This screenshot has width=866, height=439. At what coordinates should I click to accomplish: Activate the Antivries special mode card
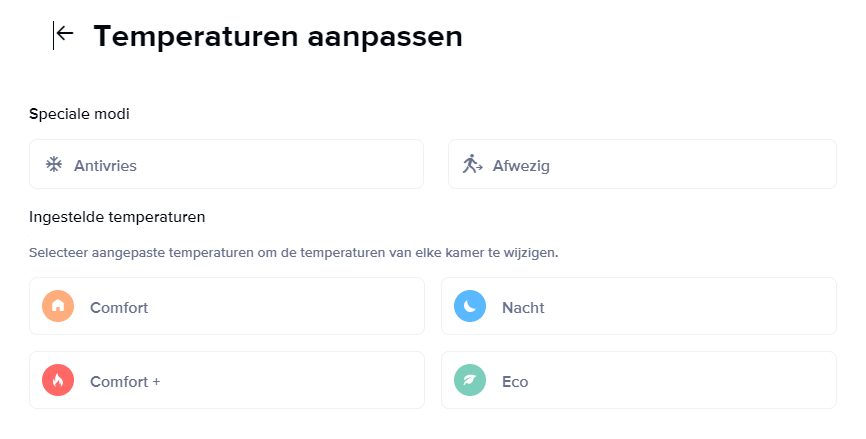click(x=226, y=164)
